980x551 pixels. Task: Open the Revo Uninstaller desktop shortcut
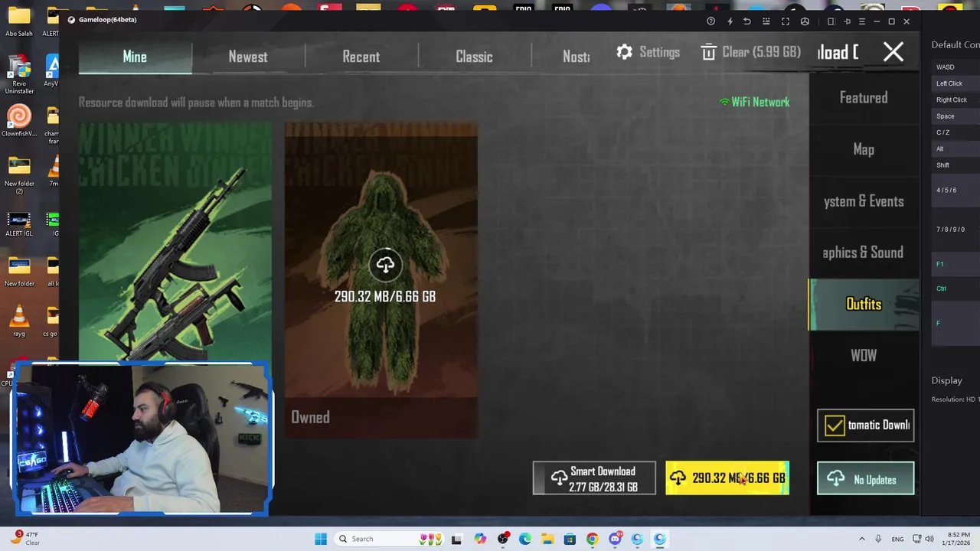(19, 74)
